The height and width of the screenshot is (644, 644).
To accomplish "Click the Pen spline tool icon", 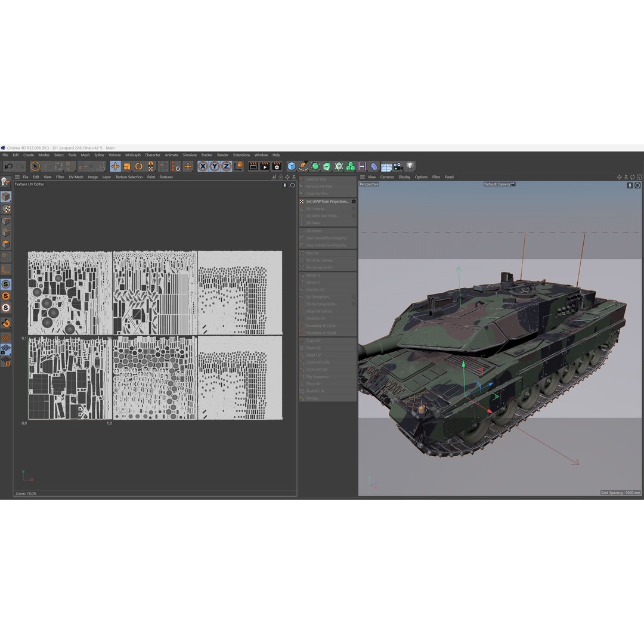I will coord(303,166).
